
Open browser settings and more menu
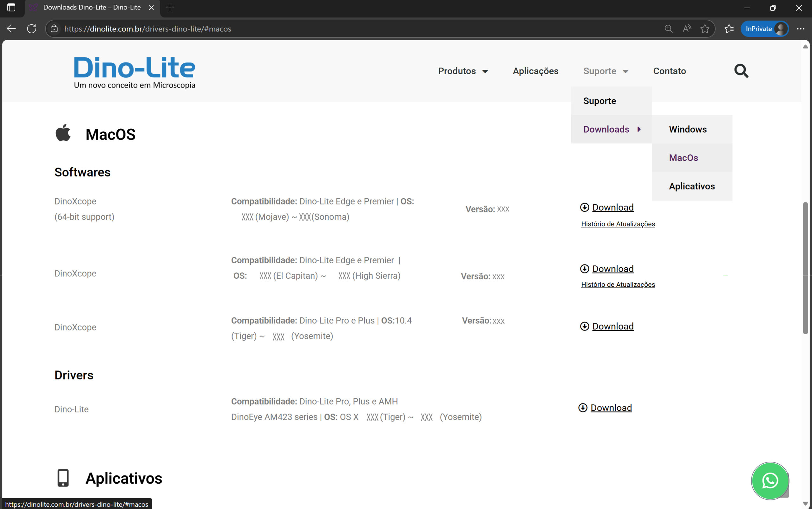point(801,29)
